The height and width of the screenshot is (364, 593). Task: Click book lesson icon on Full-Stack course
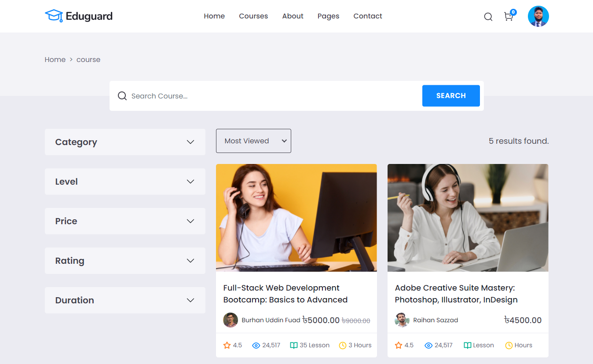(294, 346)
